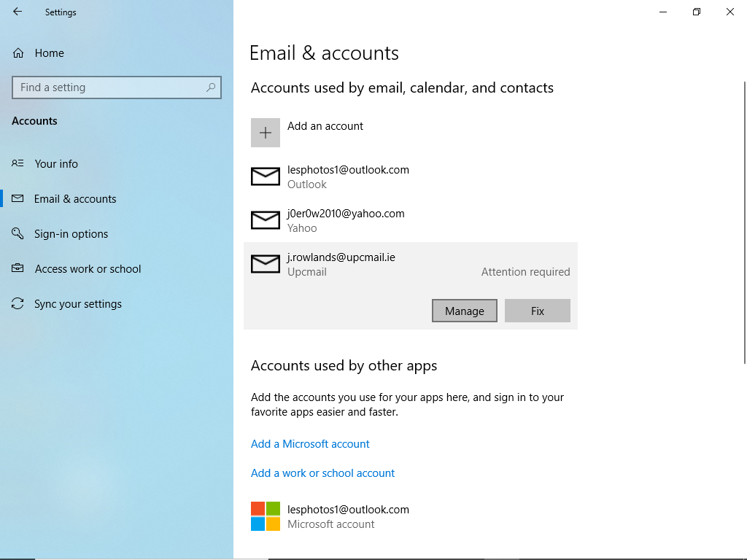Click the Accounts used by other apps heading
This screenshot has height=560, width=747.
click(x=344, y=366)
